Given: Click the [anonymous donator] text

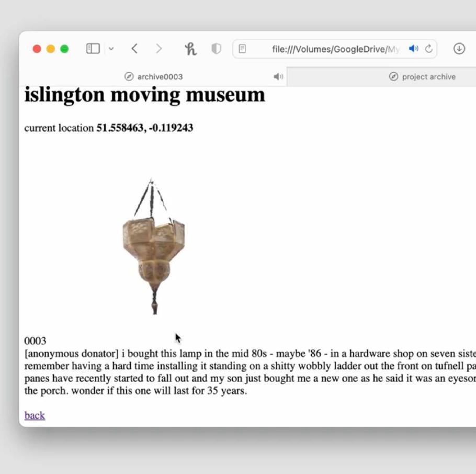Looking at the screenshot, I should [x=72, y=354].
